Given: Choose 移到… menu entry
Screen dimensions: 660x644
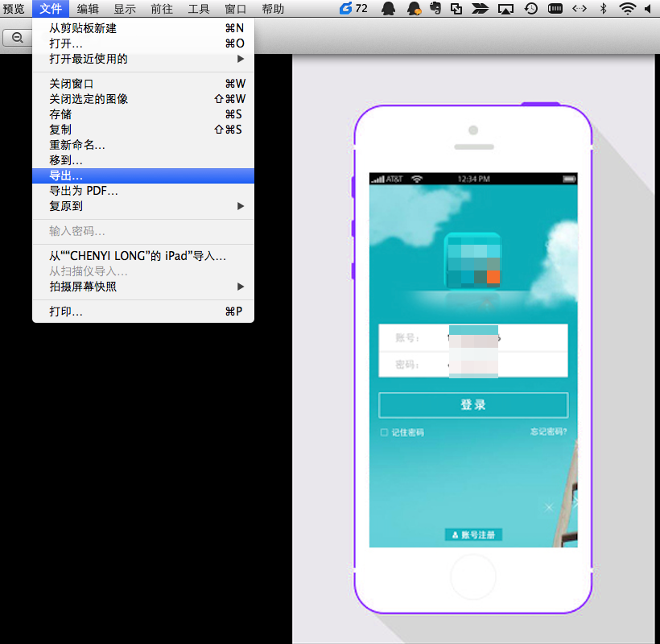Looking at the screenshot, I should click(143, 160).
